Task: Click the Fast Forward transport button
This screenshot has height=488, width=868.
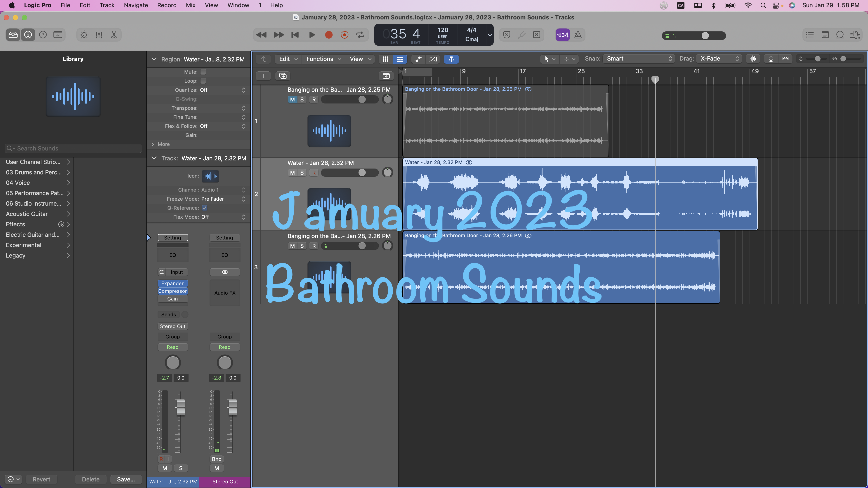Action: coord(278,35)
